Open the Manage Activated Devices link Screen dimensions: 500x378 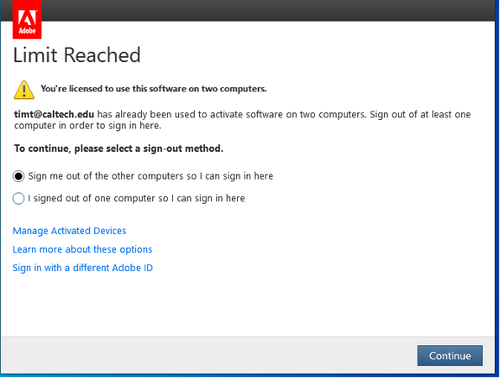pyautogui.click(x=69, y=231)
